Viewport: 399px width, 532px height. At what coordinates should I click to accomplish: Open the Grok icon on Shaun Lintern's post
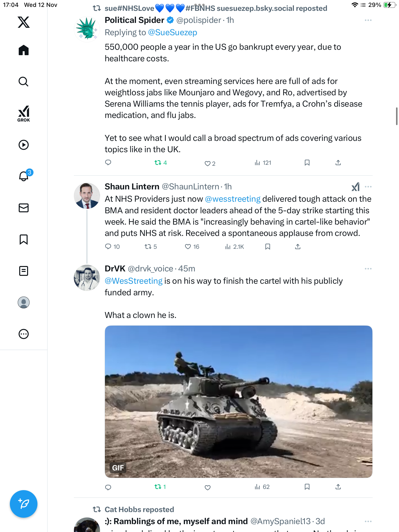[355, 187]
